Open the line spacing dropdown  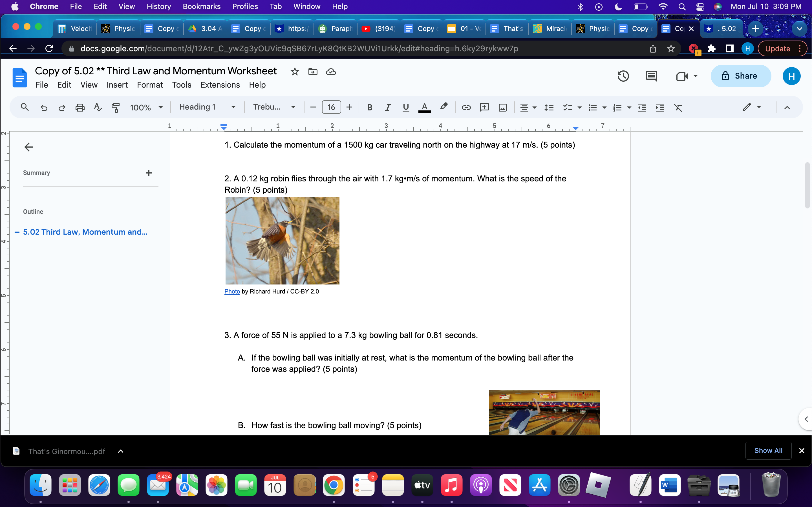pos(549,108)
